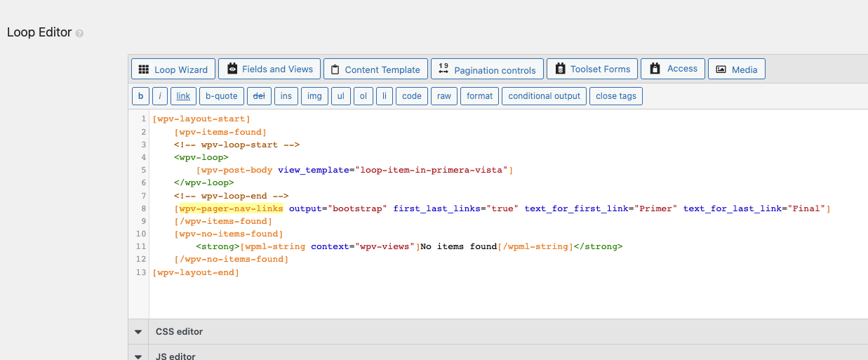This screenshot has width=868, height=360.
Task: Click the CSS editor label
Action: 179,331
